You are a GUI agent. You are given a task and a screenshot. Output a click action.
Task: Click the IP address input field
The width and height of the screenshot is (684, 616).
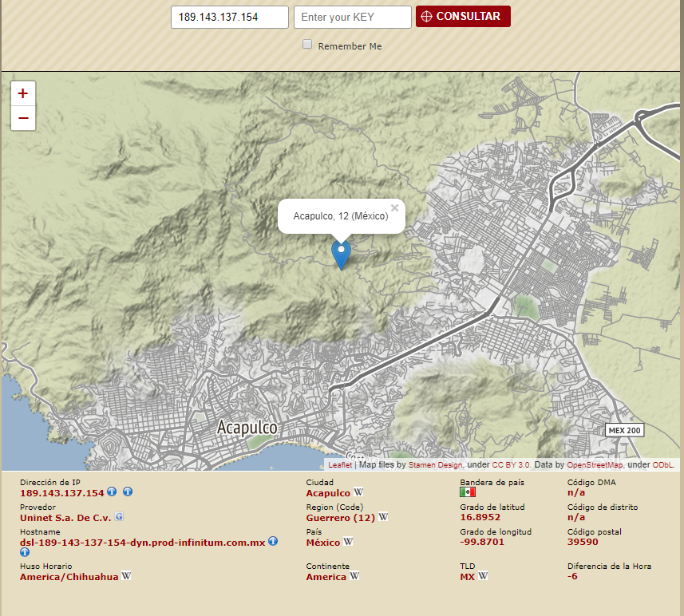coord(229,17)
